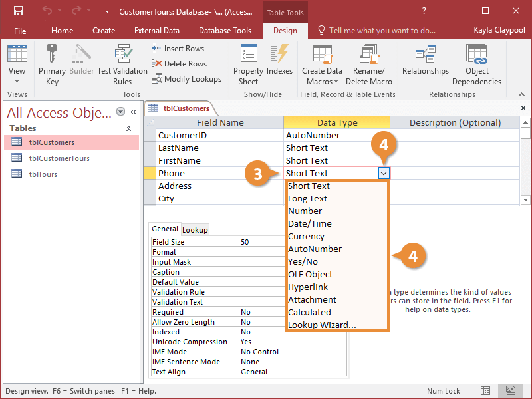Select Lookup Wizard... in data type list
532x399 pixels.
click(x=323, y=325)
